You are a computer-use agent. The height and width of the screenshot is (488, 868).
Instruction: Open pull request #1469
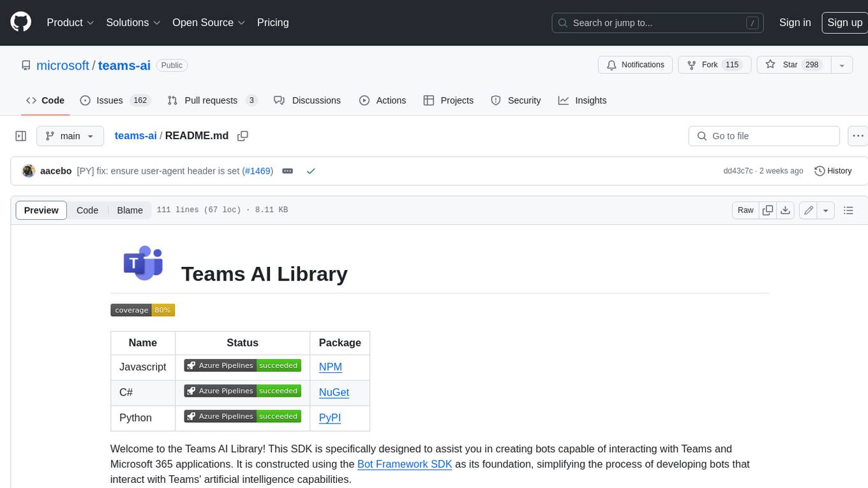click(x=257, y=171)
